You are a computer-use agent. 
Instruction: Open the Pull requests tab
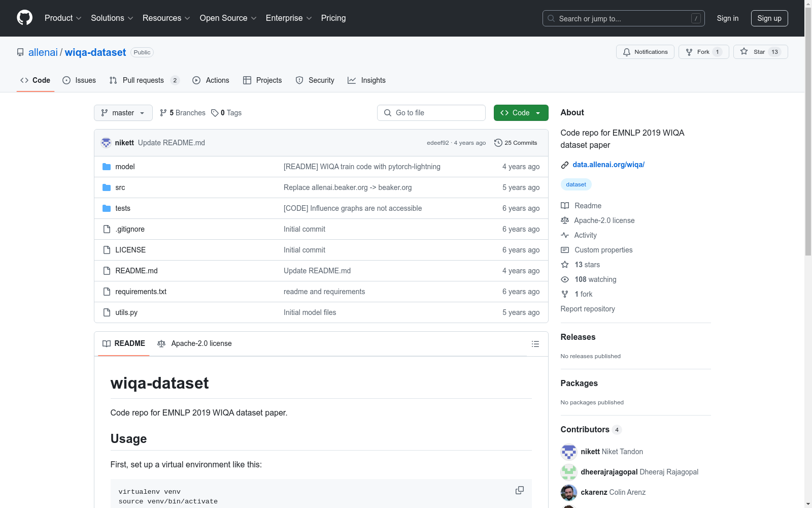[x=145, y=80]
